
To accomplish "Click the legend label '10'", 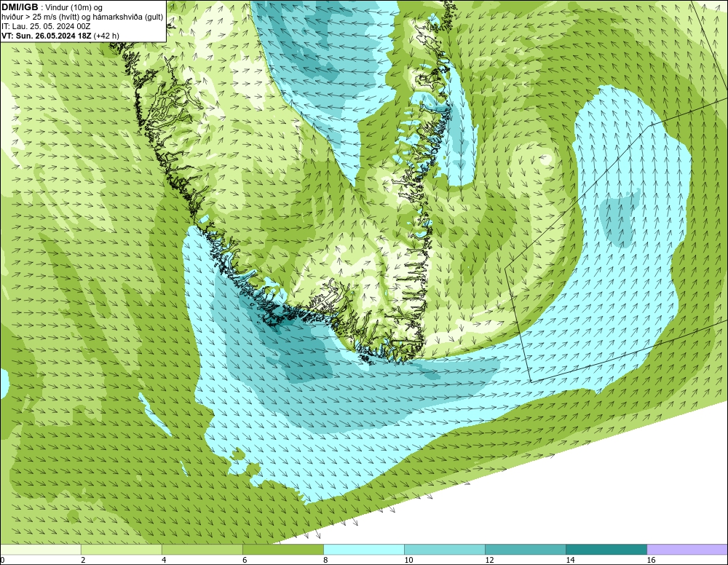I will pyautogui.click(x=408, y=561).
